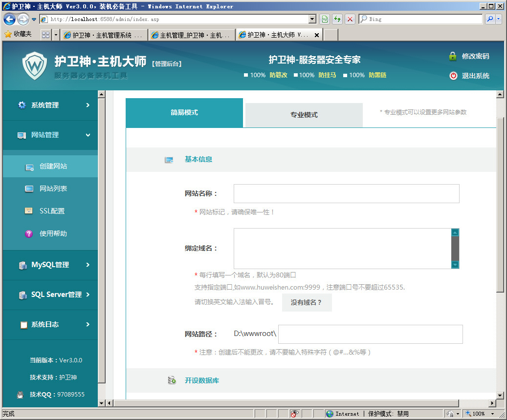
Task: Click the 网站路径 input field
Action: pos(370,334)
